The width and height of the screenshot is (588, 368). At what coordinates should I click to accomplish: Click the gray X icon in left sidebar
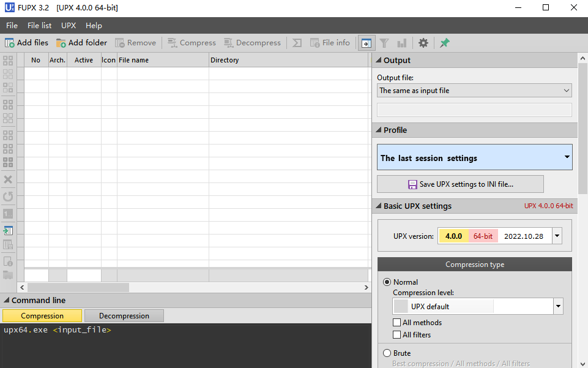tap(8, 179)
